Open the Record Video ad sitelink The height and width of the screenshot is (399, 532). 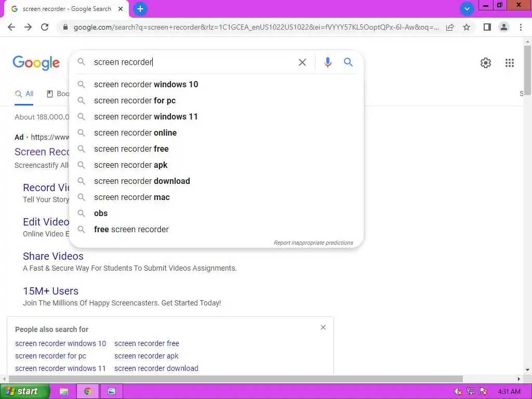pos(46,188)
